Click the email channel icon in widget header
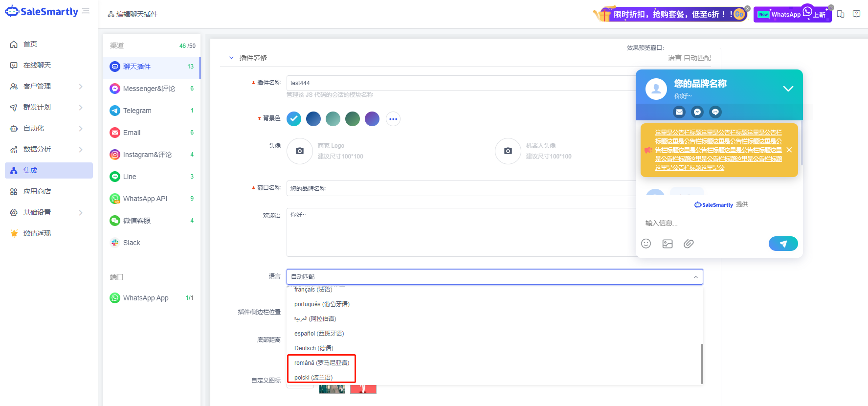The height and width of the screenshot is (406, 868). tap(679, 112)
